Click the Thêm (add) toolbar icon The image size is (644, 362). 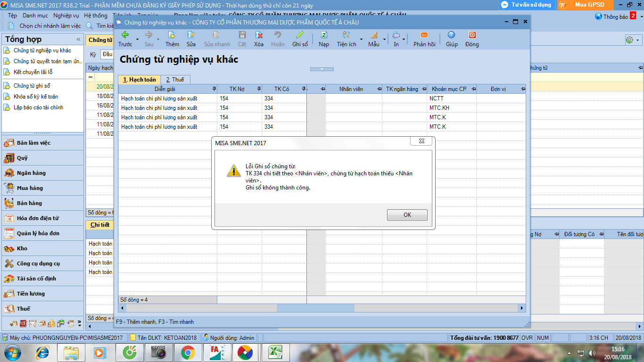[x=172, y=39]
